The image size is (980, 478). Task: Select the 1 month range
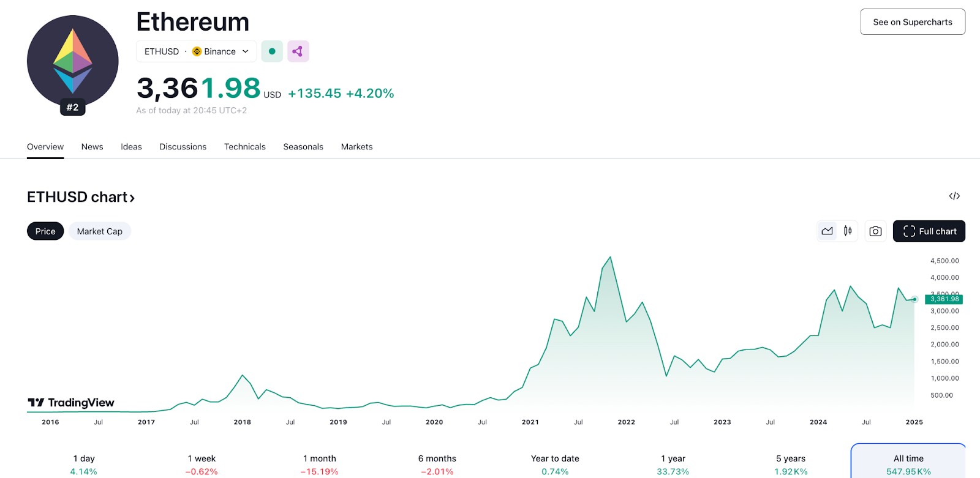[320, 465]
